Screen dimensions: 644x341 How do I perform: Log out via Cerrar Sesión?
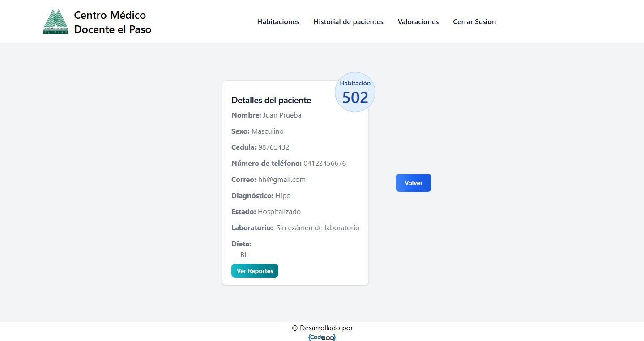474,21
